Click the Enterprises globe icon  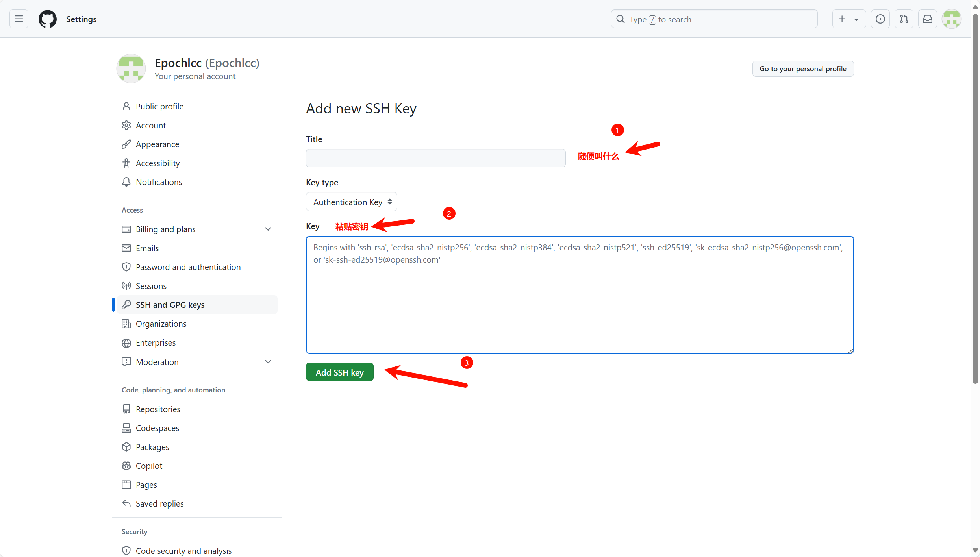tap(126, 343)
